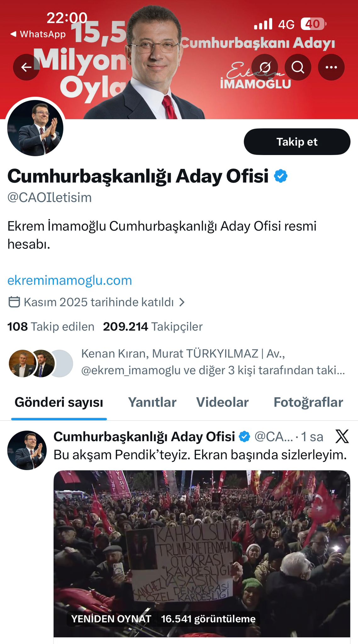
Task: Open the three-dot more options menu
Action: point(331,67)
